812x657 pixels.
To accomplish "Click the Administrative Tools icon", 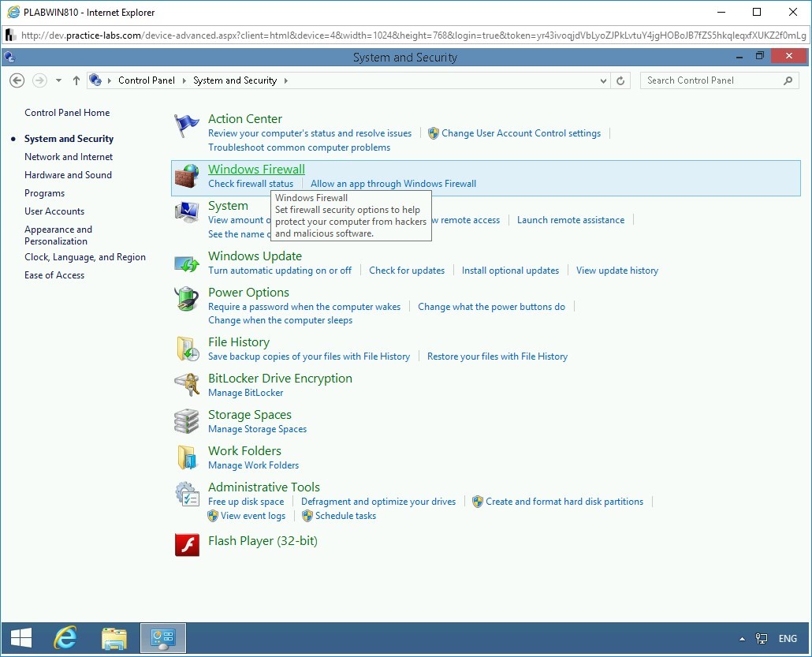I will point(186,493).
